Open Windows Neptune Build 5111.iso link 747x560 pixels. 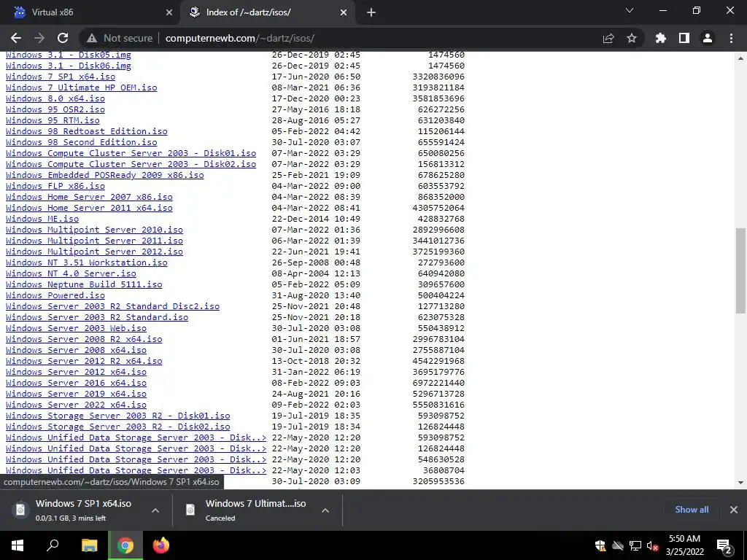point(84,284)
